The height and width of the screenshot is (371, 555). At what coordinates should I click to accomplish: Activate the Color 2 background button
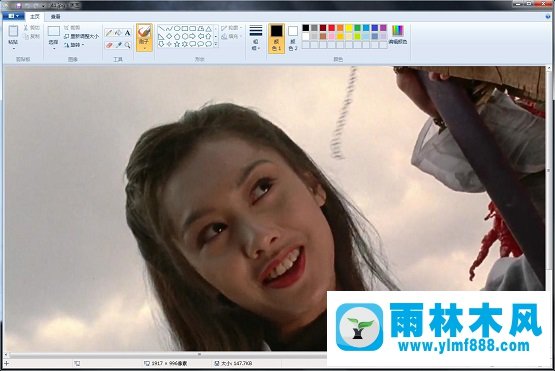click(293, 38)
